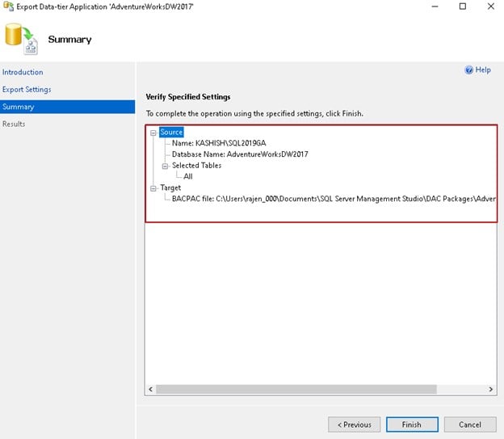Select the Summary page in sidebar
This screenshot has height=439, width=504.
pyautogui.click(x=19, y=107)
